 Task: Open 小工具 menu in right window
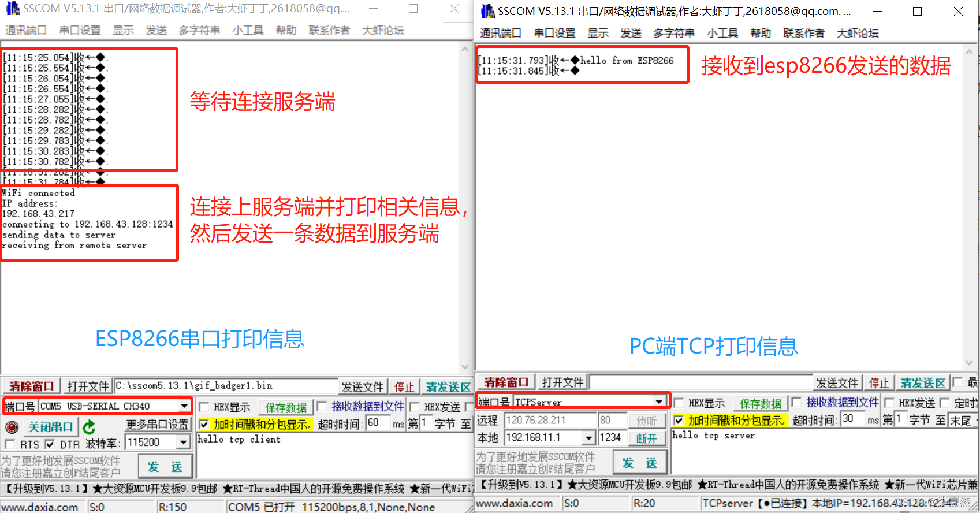tap(722, 33)
